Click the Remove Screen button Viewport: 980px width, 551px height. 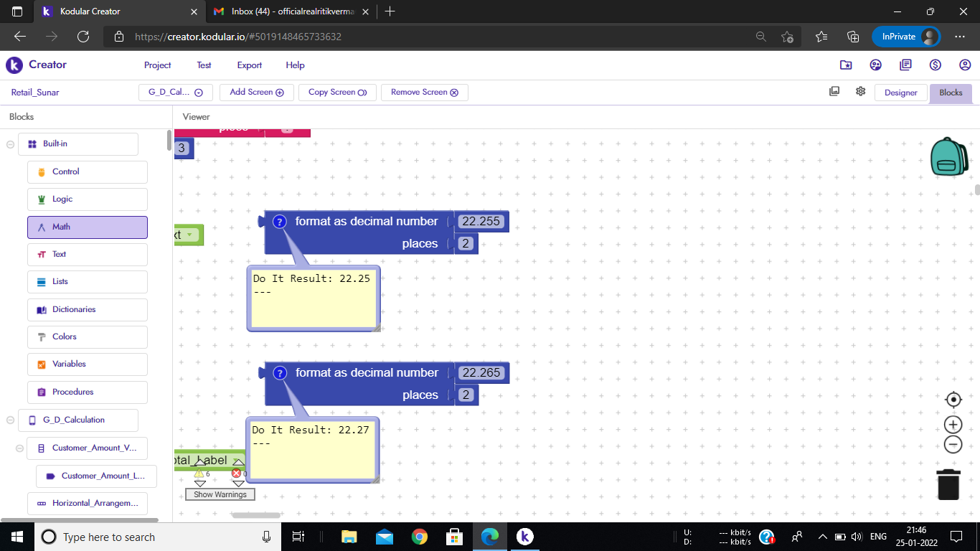pyautogui.click(x=425, y=92)
